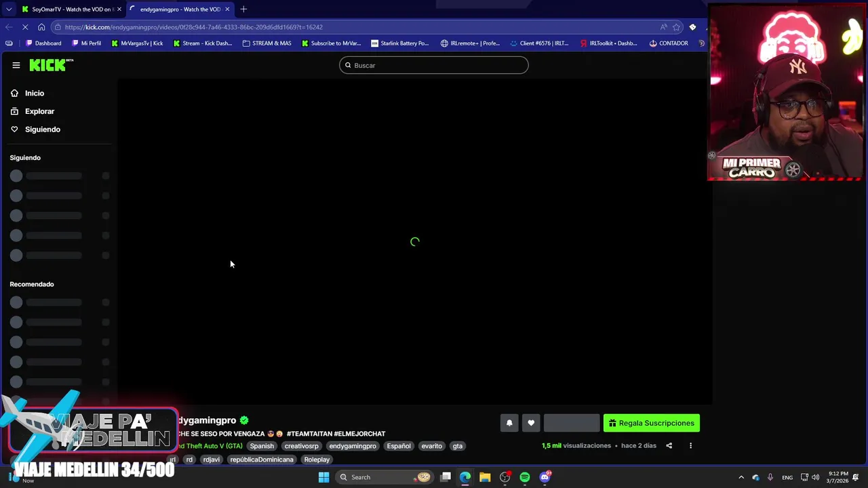Open the STREAM & MAS bookmarks folder
The width and height of the screenshot is (868, 488).
pos(267,43)
